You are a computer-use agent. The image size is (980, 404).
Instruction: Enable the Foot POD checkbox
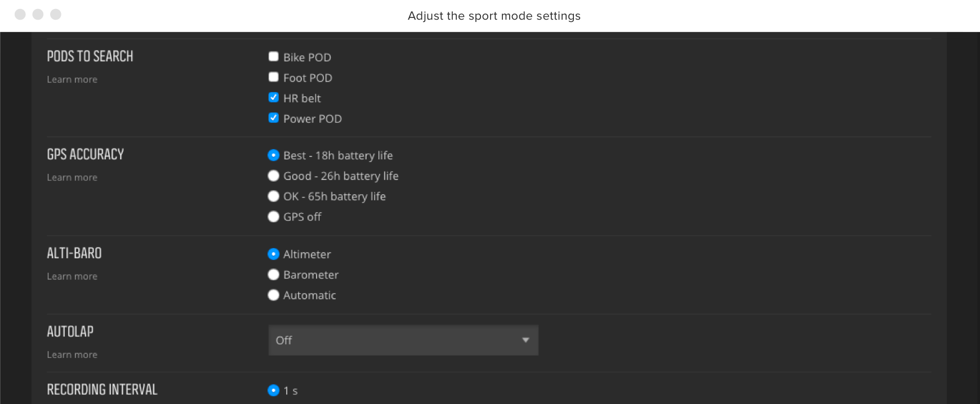(x=274, y=77)
